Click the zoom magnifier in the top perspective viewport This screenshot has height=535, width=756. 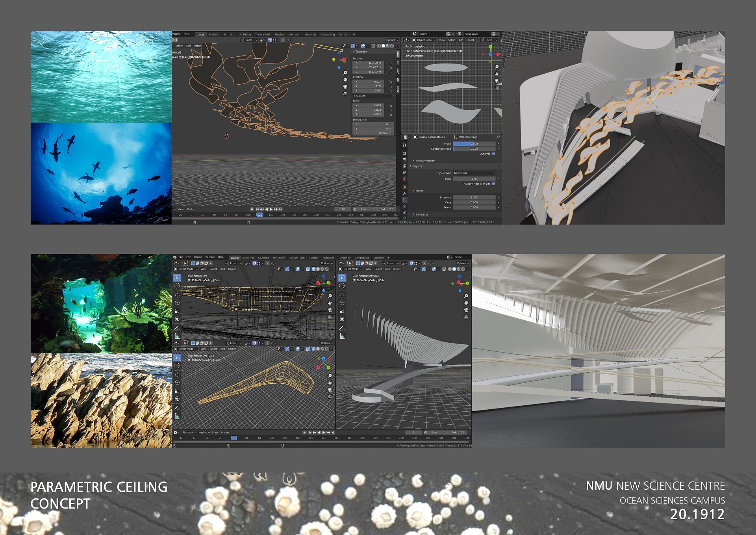click(x=345, y=73)
